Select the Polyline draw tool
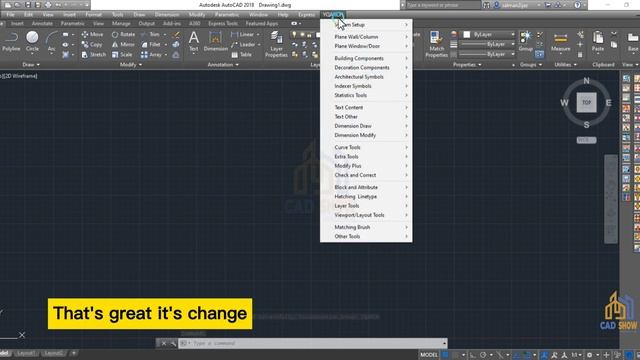Viewport: 640px width, 360px height. click(x=11, y=41)
